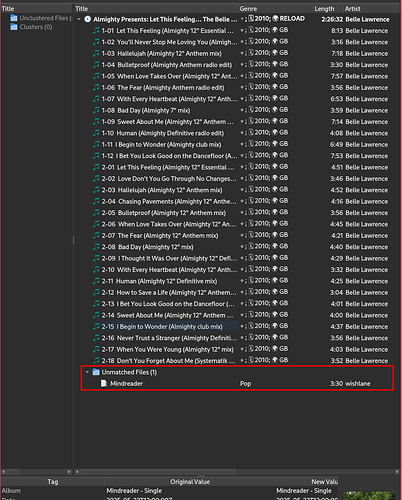402x500 pixels.
Task: Click the Clusters folder icon
Action: [x=14, y=27]
